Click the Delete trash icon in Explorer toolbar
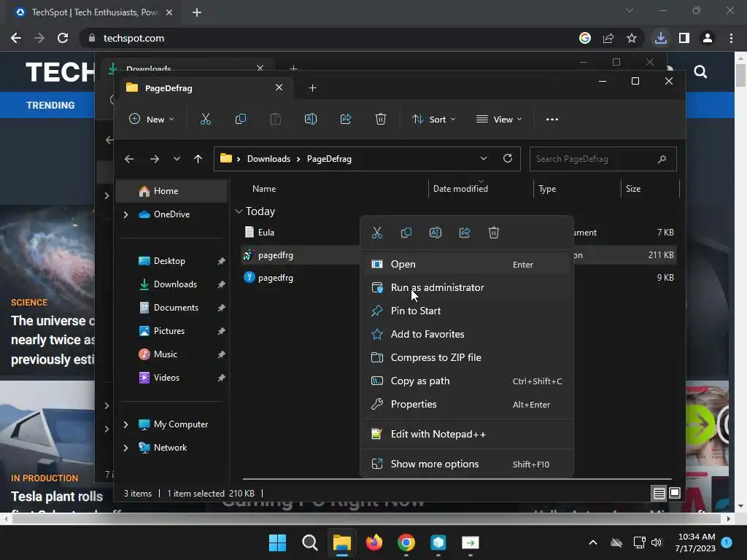 coord(380,119)
